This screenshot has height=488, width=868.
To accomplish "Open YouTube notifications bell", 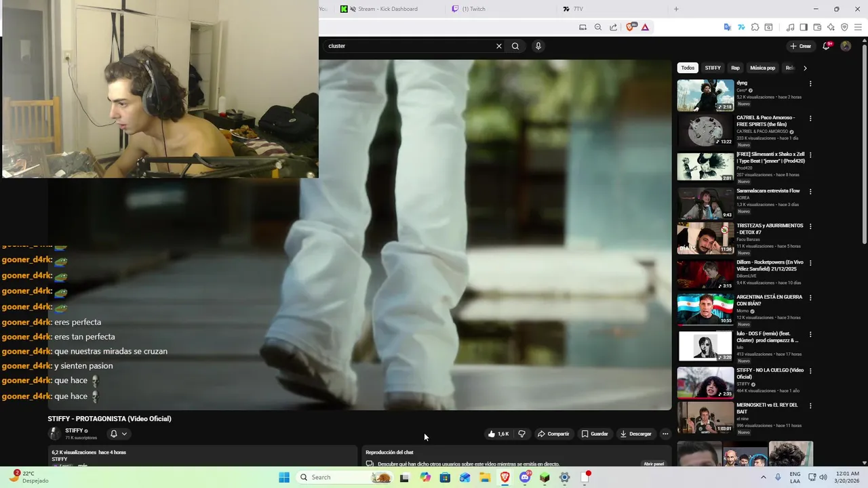I will click(826, 46).
